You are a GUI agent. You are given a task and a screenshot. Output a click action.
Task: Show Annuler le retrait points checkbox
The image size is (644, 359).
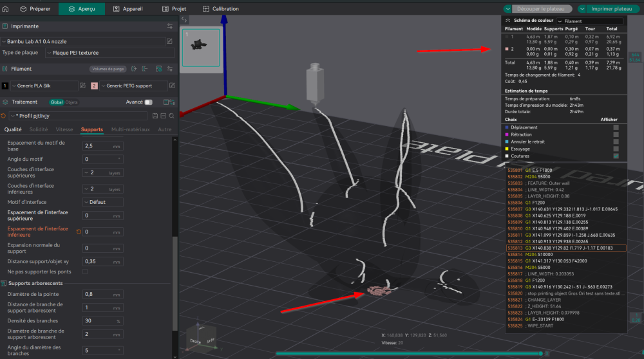coord(616,142)
